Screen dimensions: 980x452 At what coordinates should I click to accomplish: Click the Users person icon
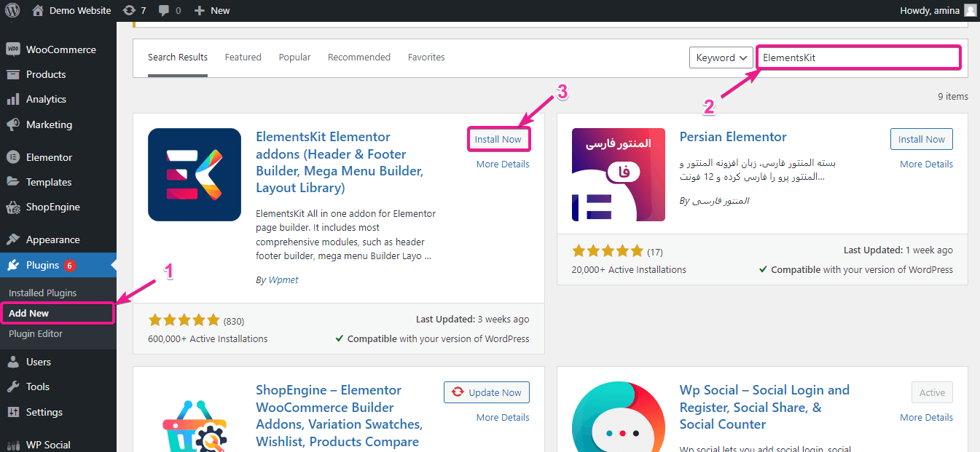(x=12, y=362)
